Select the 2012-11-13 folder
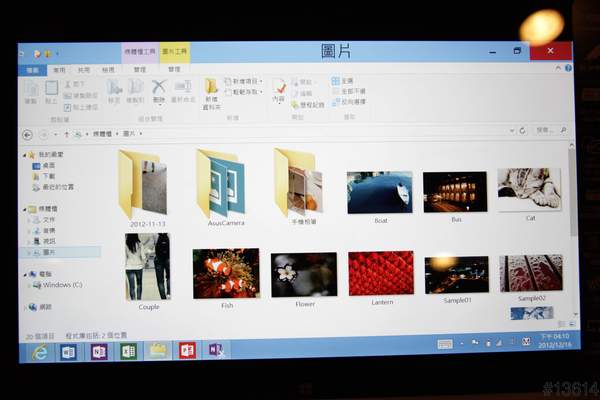The image size is (600, 400). coord(145,188)
